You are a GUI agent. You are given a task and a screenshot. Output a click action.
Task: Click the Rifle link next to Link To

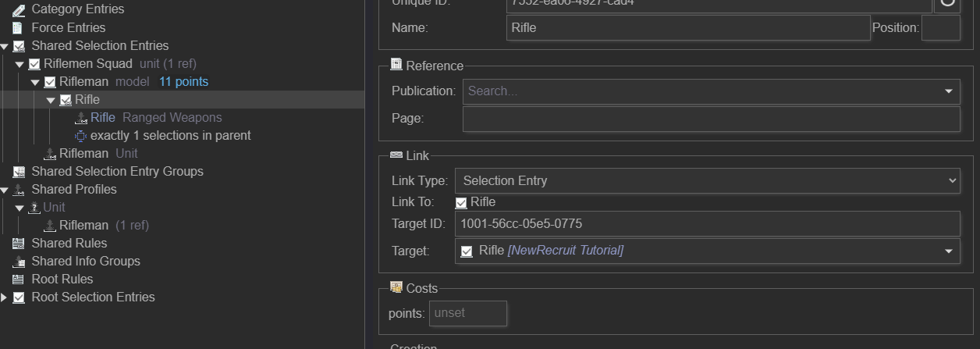pyautogui.click(x=483, y=202)
